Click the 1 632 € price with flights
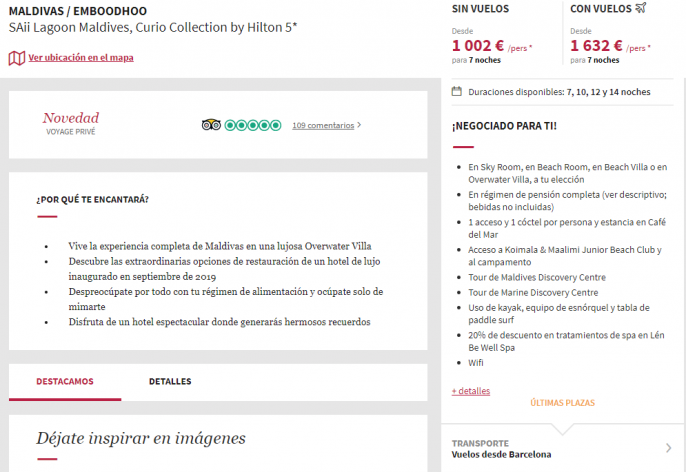686x472 pixels. (598, 45)
